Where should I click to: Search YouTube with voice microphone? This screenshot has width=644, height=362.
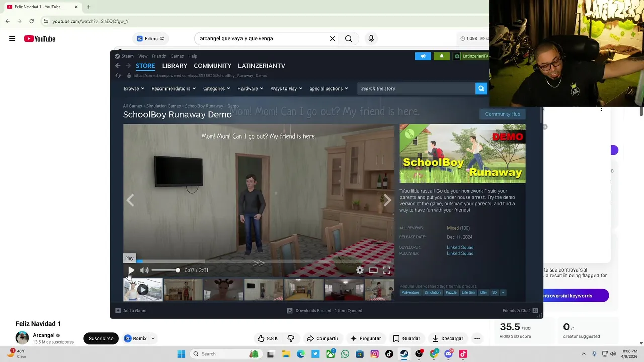coord(371,39)
